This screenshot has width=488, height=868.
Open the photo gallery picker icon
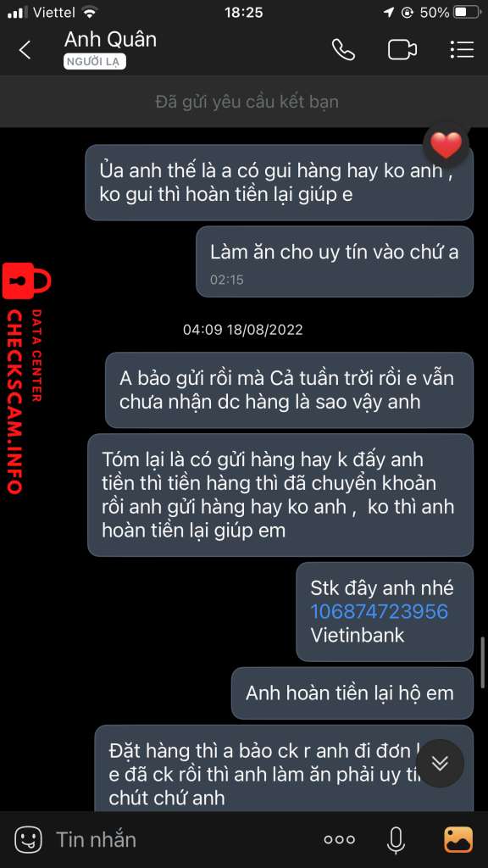click(x=458, y=840)
